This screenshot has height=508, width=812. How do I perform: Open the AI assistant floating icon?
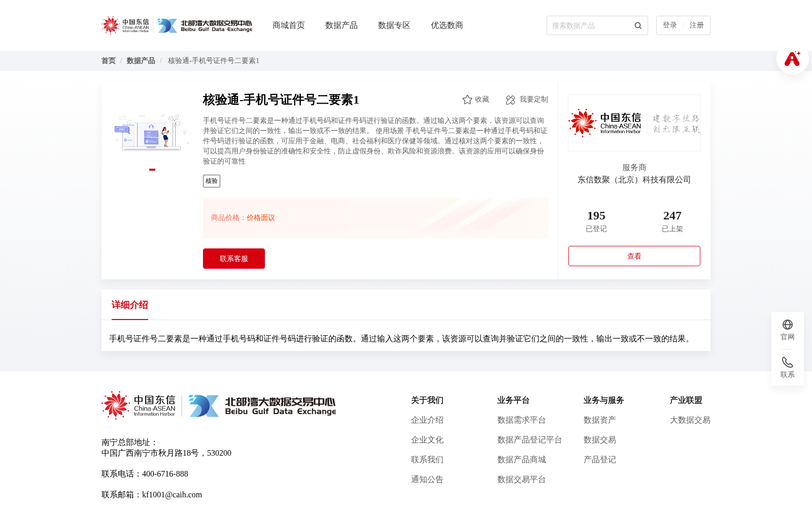[x=792, y=58]
